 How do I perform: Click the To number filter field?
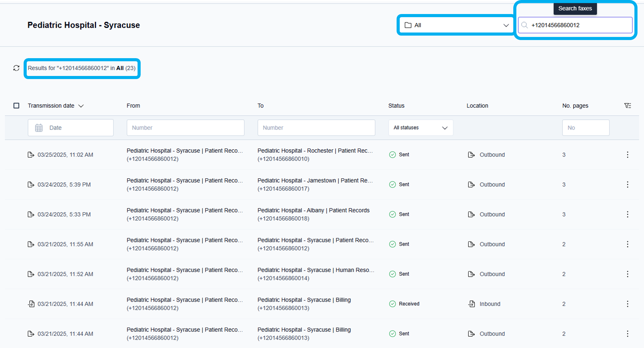point(316,128)
